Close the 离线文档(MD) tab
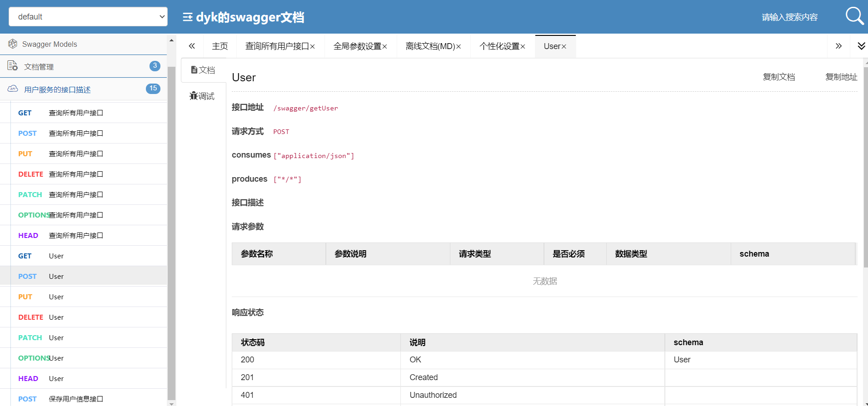The width and height of the screenshot is (868, 406). (x=459, y=46)
